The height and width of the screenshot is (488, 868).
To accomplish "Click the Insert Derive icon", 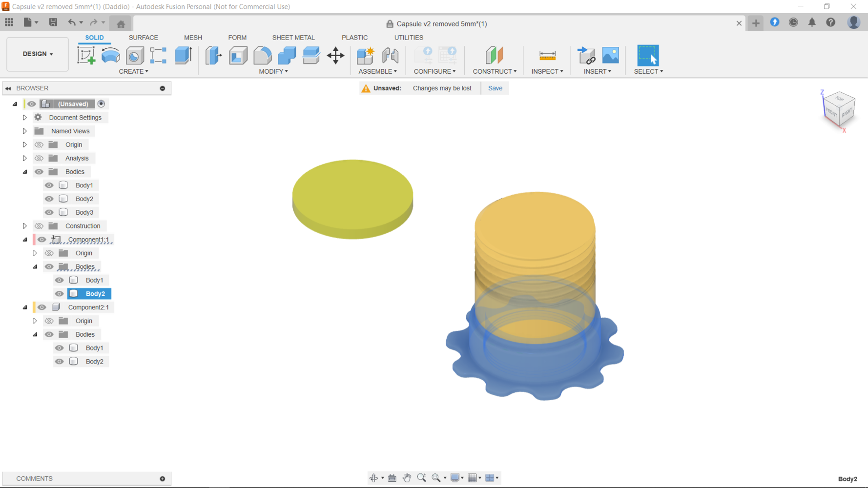I will [586, 55].
